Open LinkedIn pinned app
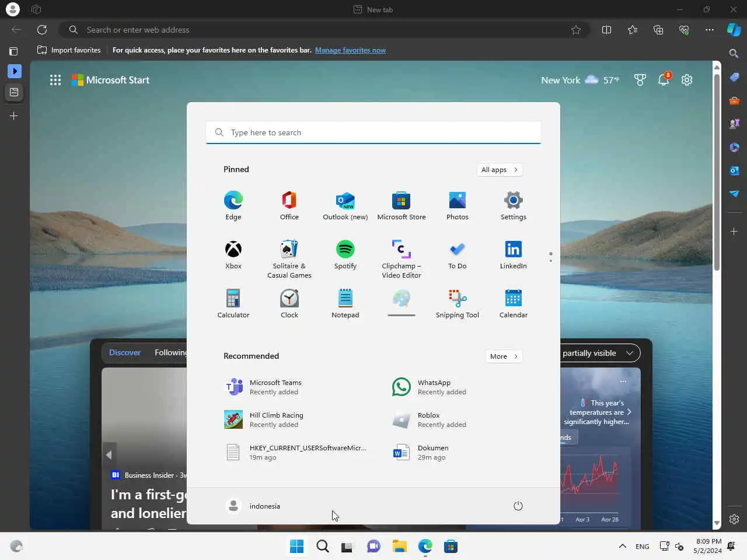747x560 pixels. tap(514, 255)
